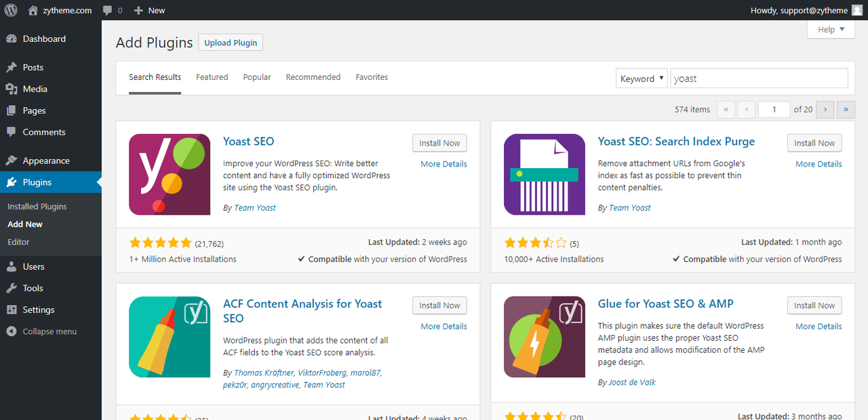Install the Yoast SEO plugin
868x420 pixels.
439,143
